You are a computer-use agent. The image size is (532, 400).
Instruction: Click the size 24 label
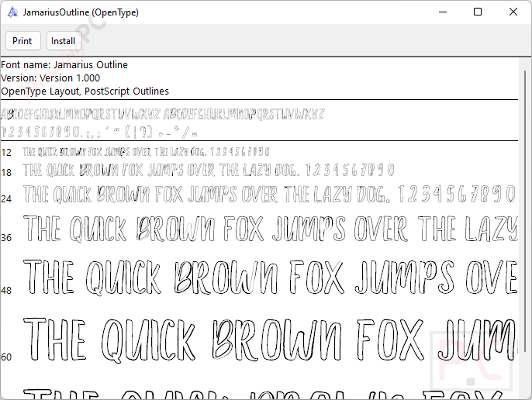pyautogui.click(x=6, y=198)
